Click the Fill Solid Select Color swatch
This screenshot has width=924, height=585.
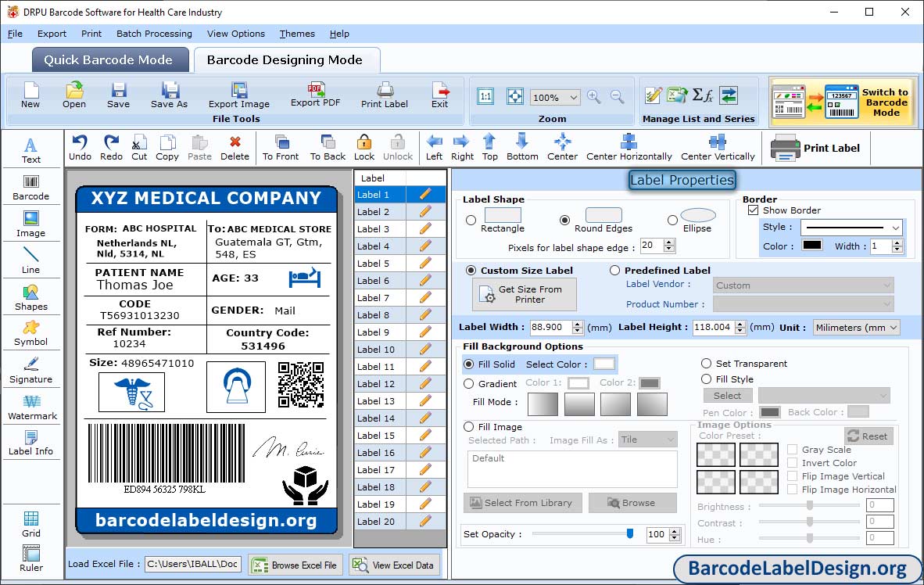[x=604, y=364]
